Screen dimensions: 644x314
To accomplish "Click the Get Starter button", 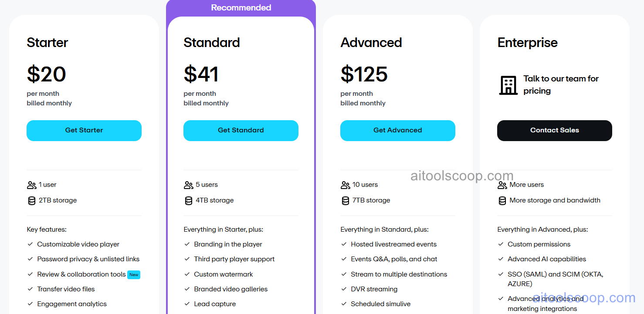I will 84,130.
